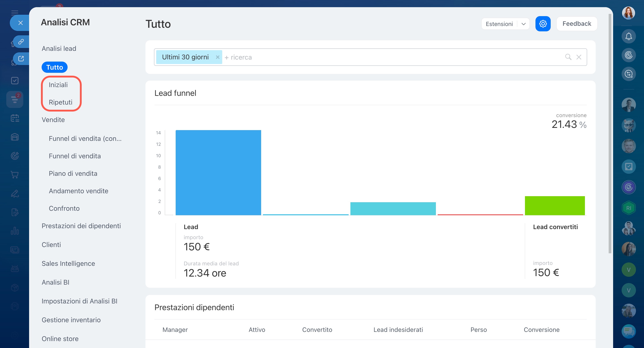Click the chat bubble icon at the bottom right
This screenshot has height=348, width=644.
click(629, 331)
